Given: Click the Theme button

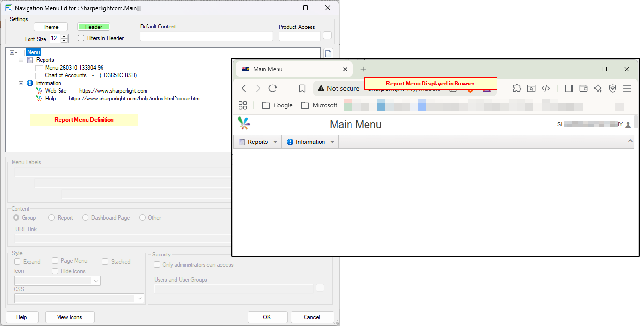Looking at the screenshot, I should point(50,27).
